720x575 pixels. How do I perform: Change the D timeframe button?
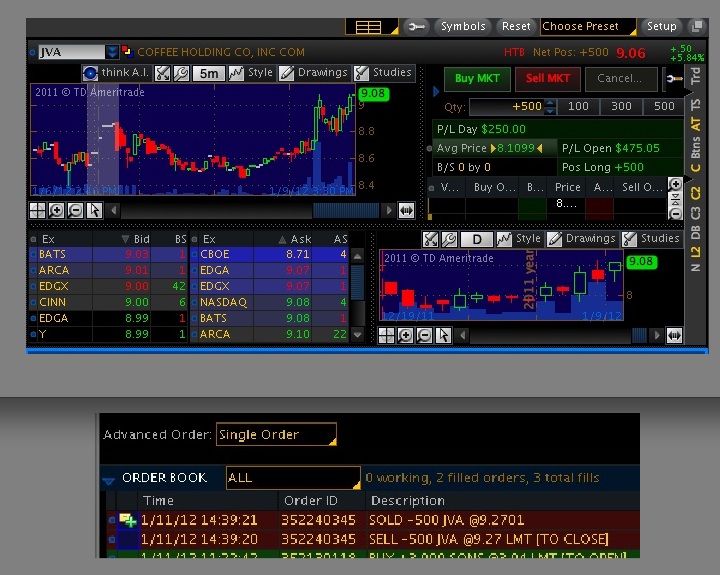(x=477, y=239)
